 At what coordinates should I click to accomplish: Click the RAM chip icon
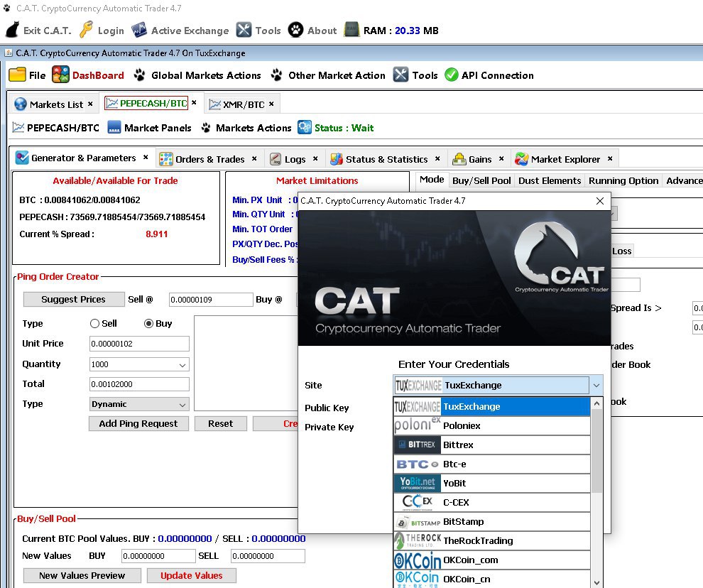click(x=351, y=30)
